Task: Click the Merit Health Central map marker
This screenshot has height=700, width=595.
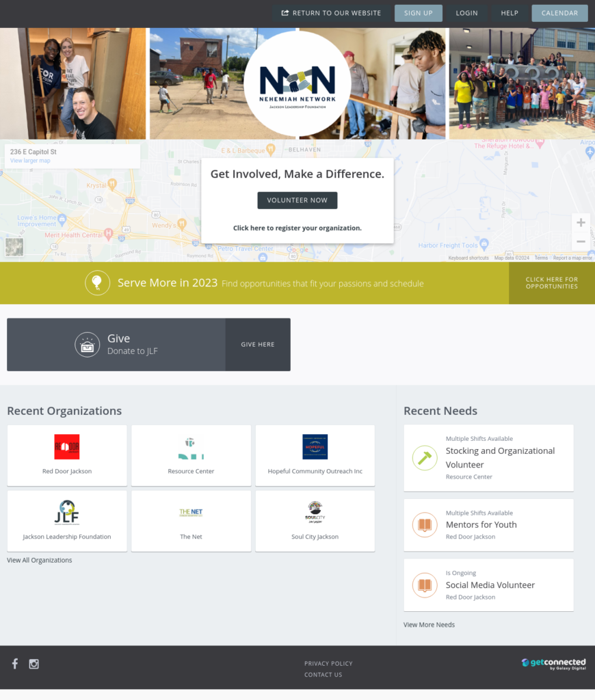Action: pos(108,234)
